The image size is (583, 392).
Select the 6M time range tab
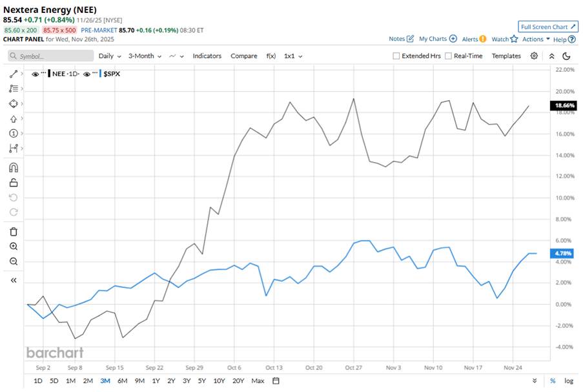(x=122, y=381)
